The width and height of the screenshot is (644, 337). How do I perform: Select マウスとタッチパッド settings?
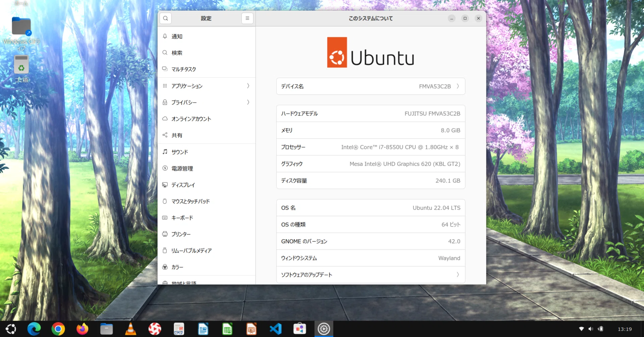[x=207, y=202]
